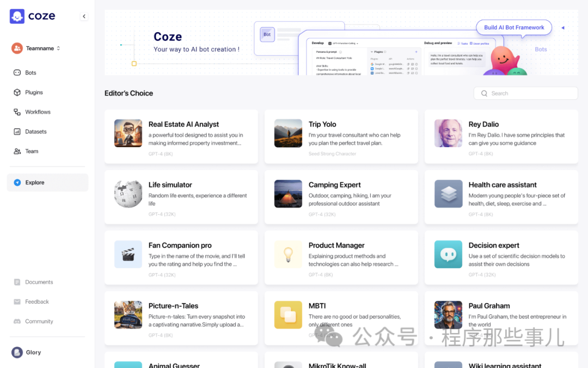Open the Real Estate AI Analyst bot thumbnail
The image size is (588, 368).
(128, 134)
